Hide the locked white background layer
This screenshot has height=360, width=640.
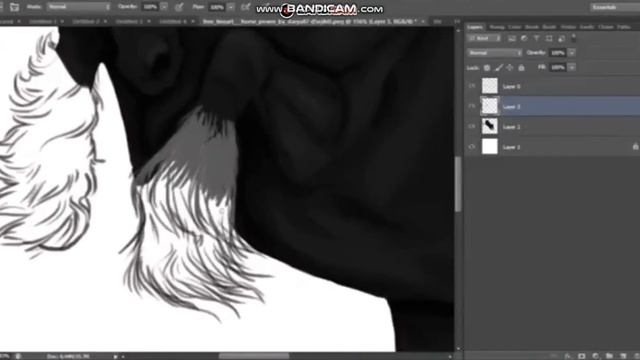coord(472,147)
